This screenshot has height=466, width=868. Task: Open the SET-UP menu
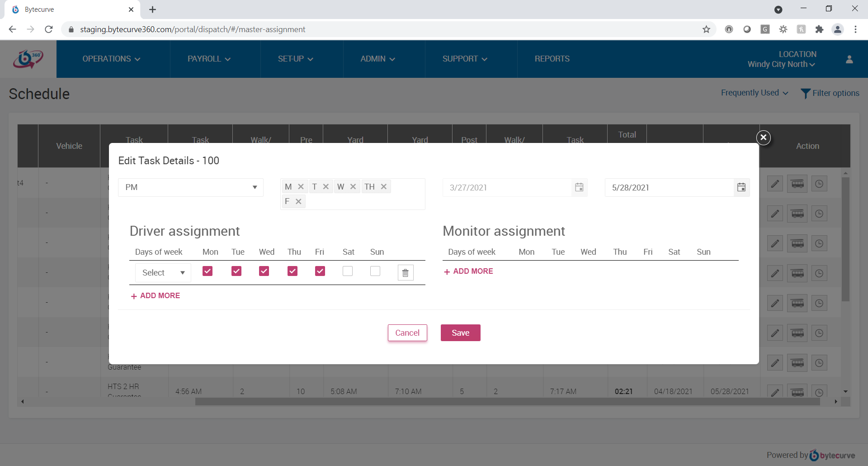tap(296, 59)
